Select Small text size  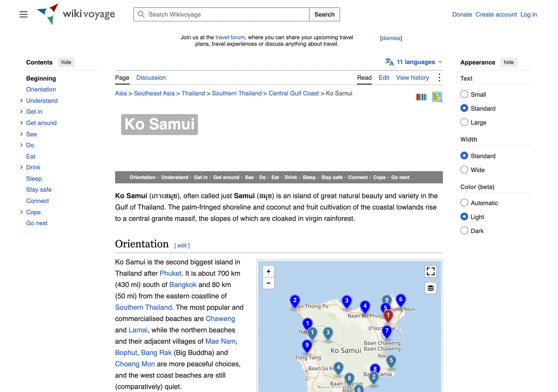[464, 94]
